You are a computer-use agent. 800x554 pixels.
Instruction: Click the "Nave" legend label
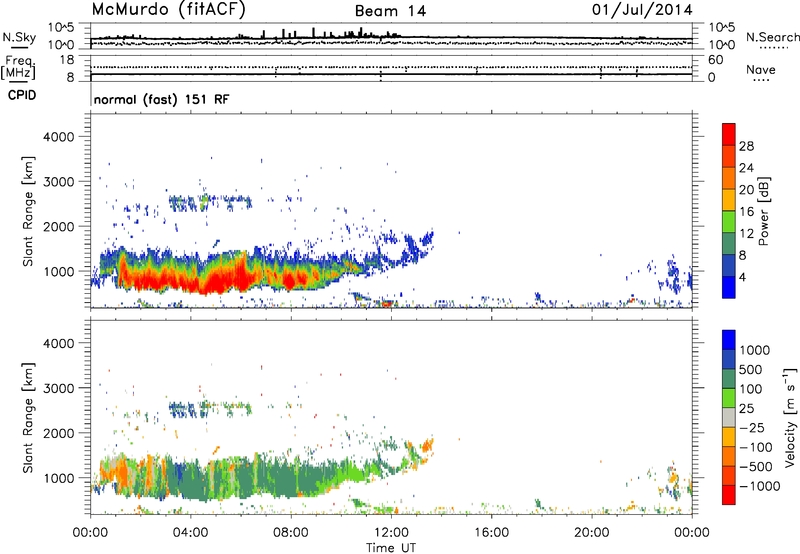(760, 70)
